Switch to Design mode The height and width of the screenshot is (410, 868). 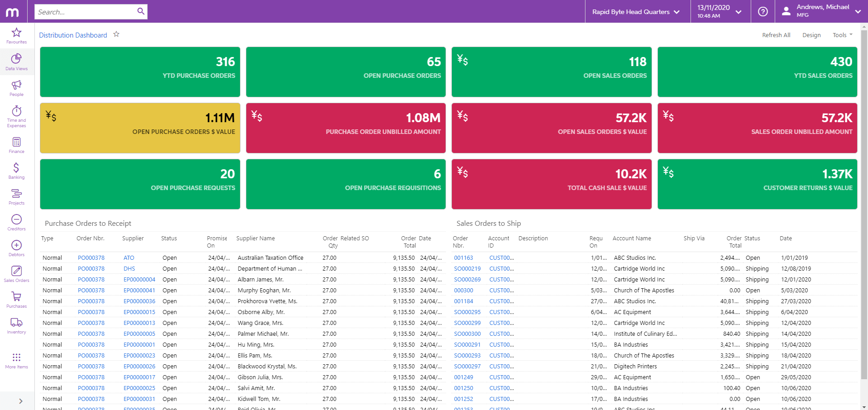[x=811, y=35]
